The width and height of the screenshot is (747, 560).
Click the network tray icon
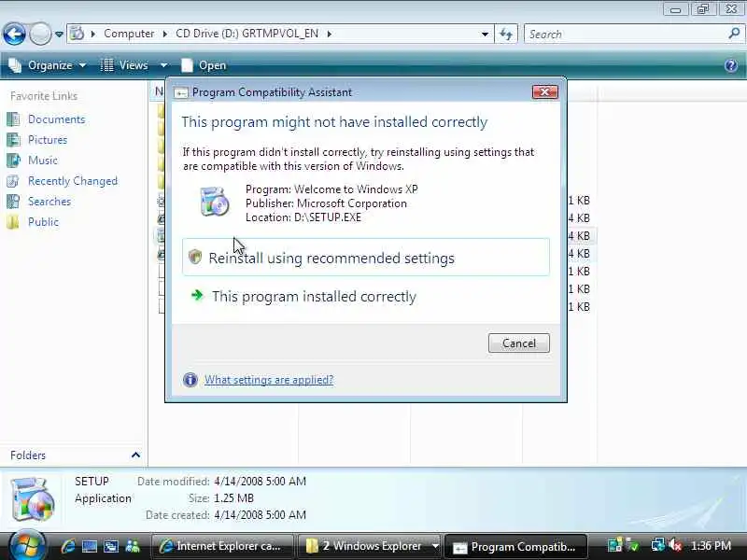(658, 546)
